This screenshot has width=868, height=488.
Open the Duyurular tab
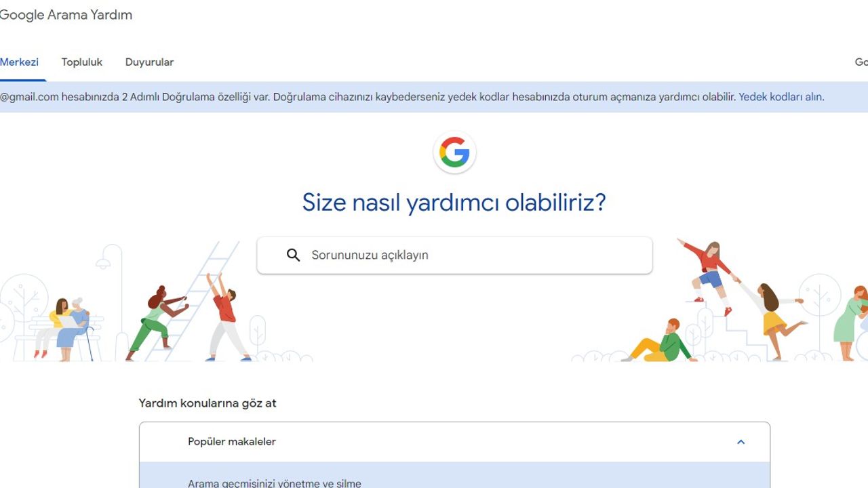pos(149,62)
